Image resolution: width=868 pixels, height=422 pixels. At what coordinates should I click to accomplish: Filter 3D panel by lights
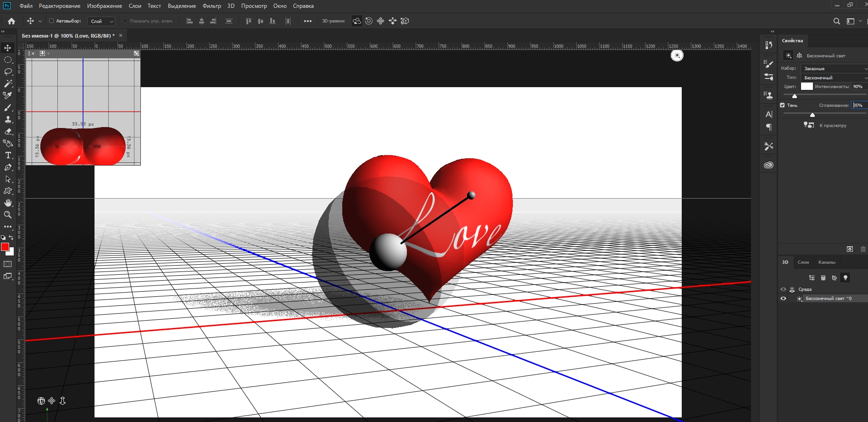tap(845, 278)
